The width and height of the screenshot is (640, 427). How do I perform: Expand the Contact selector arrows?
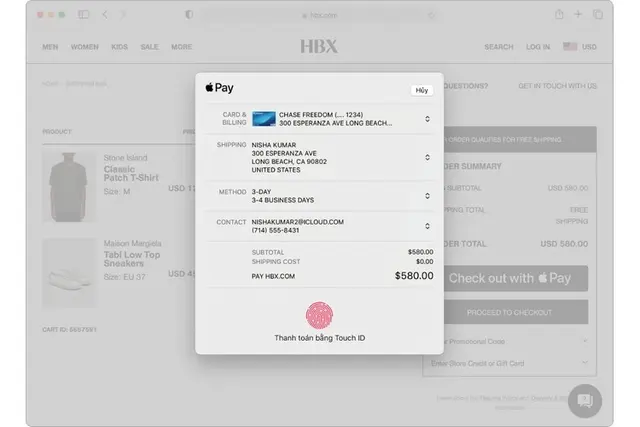[427, 226]
